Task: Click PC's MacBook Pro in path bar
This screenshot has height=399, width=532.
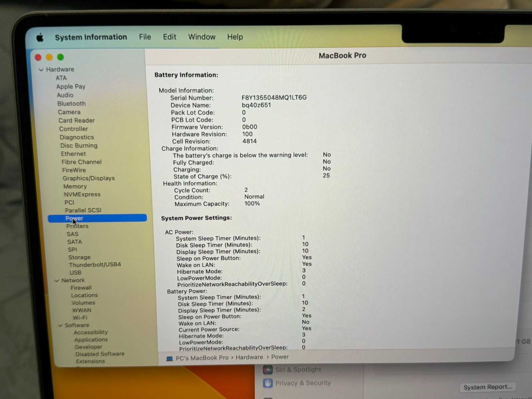Action: click(202, 358)
